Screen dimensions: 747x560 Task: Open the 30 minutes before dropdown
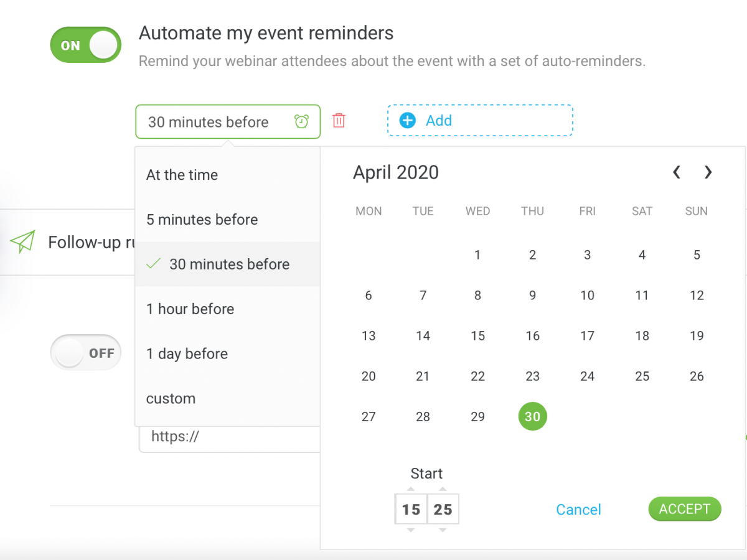point(228,121)
